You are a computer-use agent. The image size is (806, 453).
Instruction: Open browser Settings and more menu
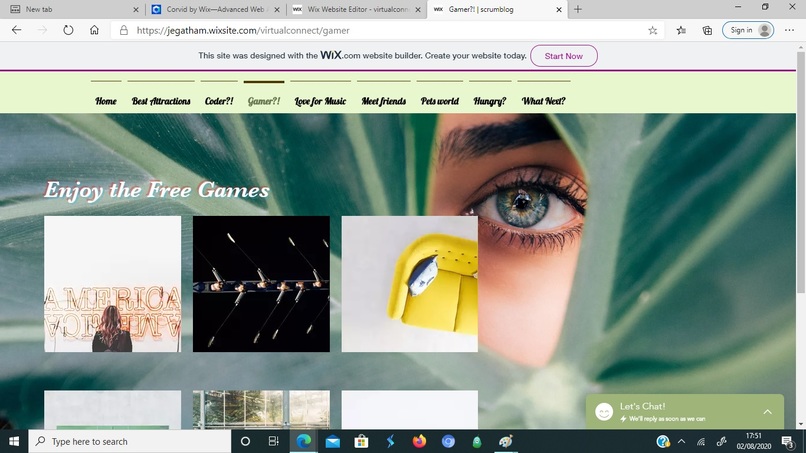(x=790, y=30)
